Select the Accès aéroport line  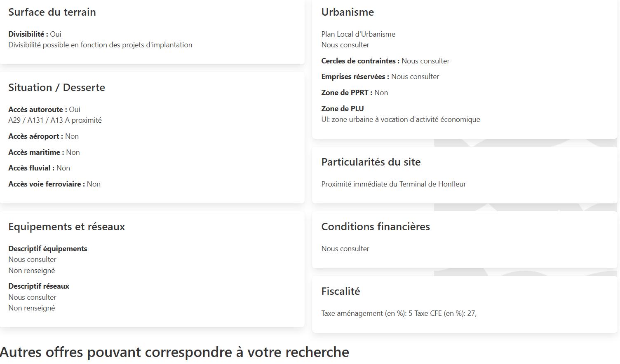click(43, 136)
